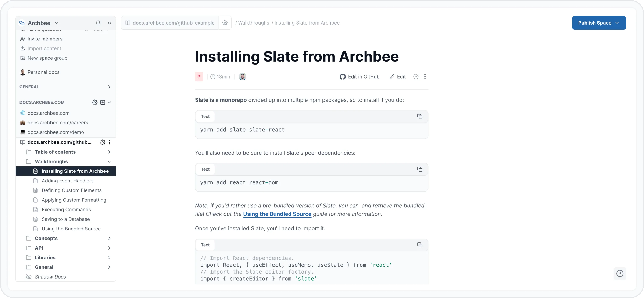Open Defining Custom Elements doc
The width and height of the screenshot is (644, 298).
click(72, 190)
